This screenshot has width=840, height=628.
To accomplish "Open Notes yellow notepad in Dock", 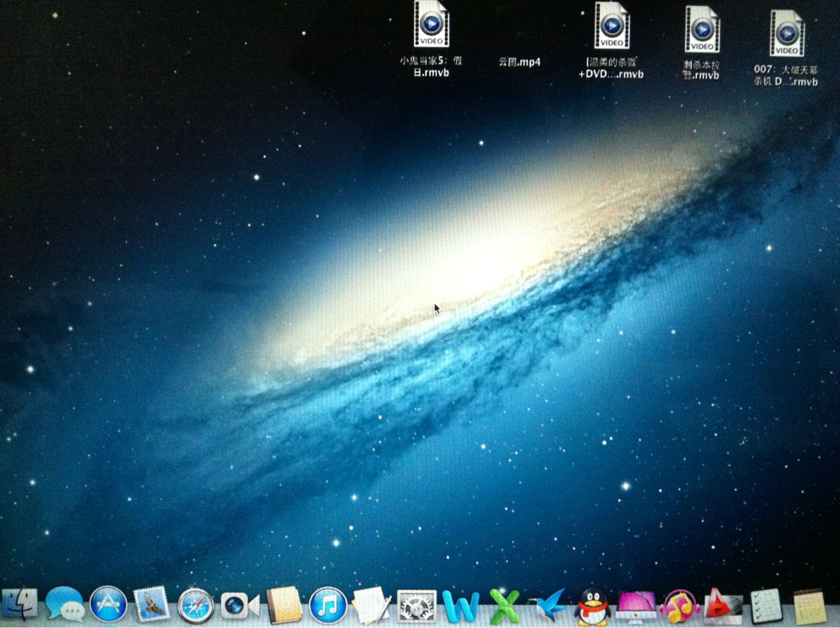I will [x=810, y=606].
